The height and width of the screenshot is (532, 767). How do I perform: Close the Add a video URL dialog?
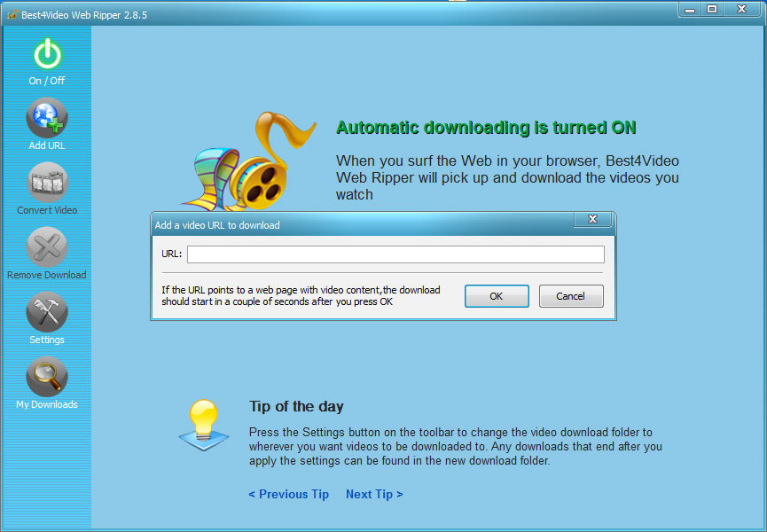pyautogui.click(x=592, y=219)
